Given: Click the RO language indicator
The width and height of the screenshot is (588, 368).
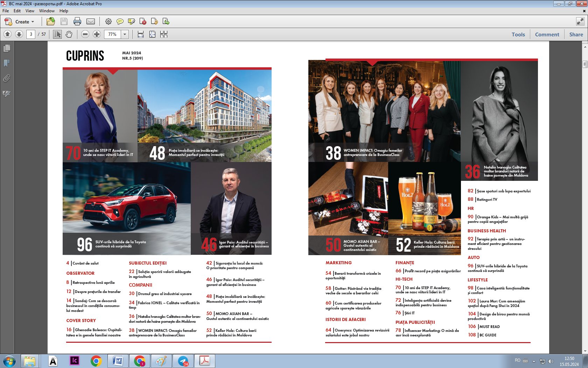Looking at the screenshot, I should [x=517, y=360].
